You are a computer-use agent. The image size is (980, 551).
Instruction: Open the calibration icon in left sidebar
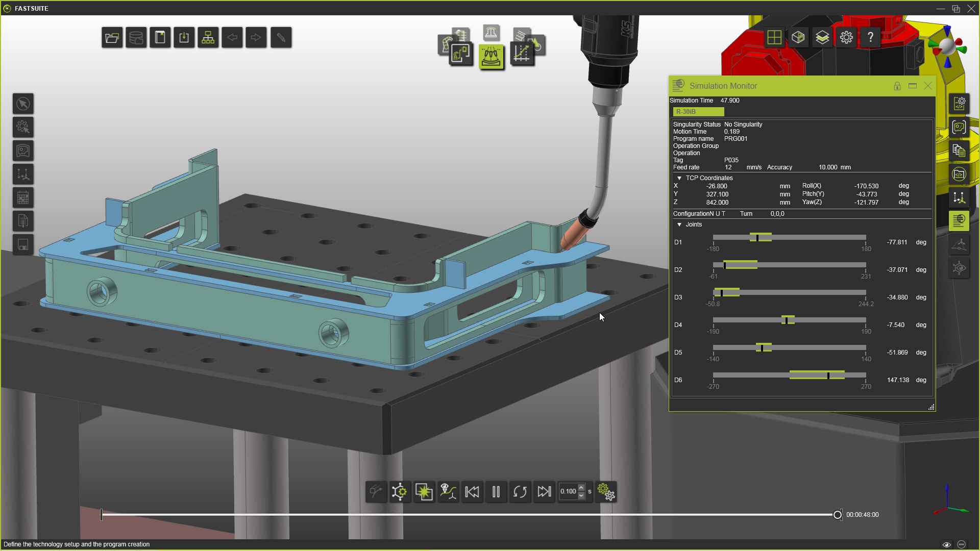(22, 174)
